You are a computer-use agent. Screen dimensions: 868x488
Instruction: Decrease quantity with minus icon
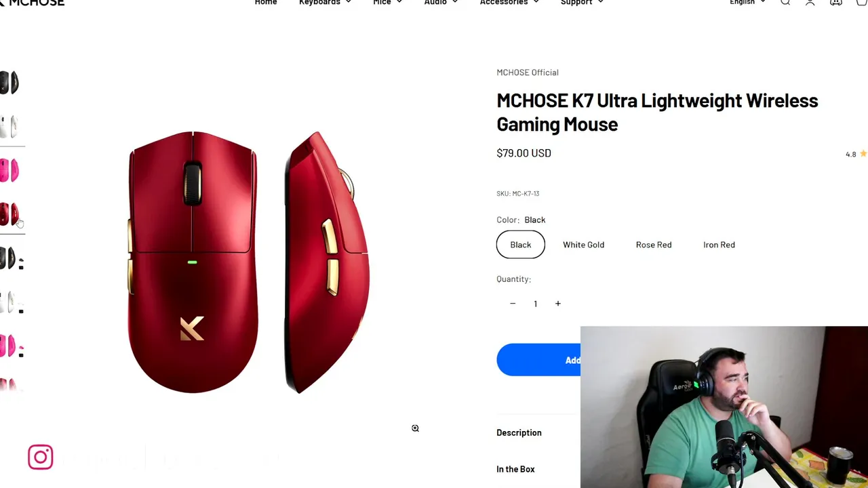tap(513, 304)
